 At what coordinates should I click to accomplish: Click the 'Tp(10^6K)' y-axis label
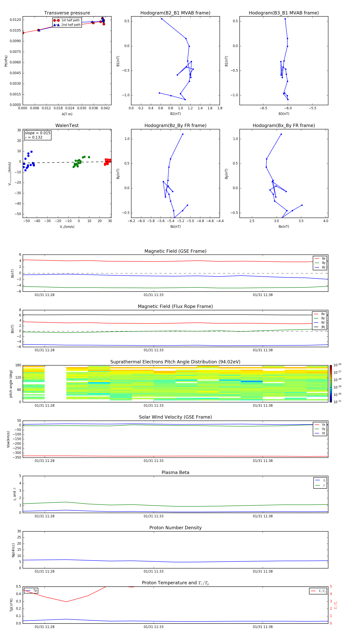coord(11,605)
